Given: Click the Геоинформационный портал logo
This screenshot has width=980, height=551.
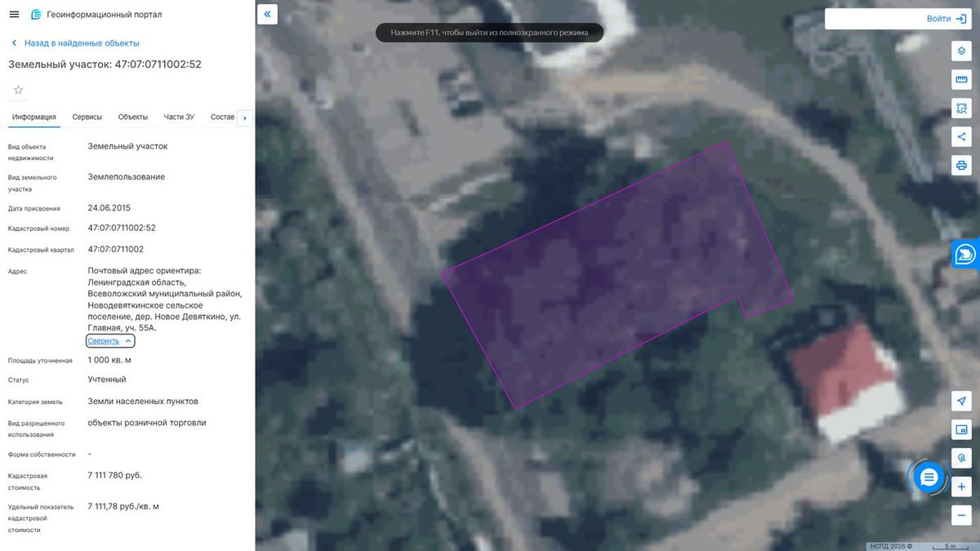Looking at the screenshot, I should pyautogui.click(x=96, y=15).
